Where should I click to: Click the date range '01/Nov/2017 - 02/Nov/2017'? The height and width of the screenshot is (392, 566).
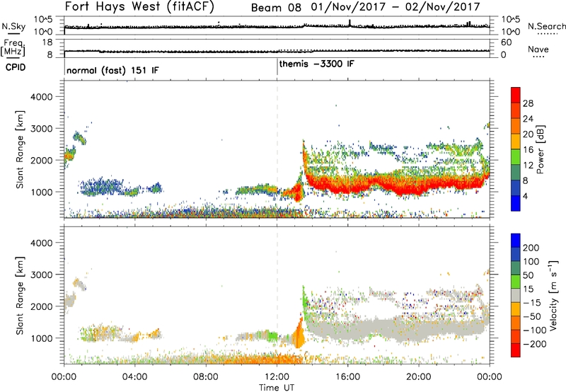(395, 7)
